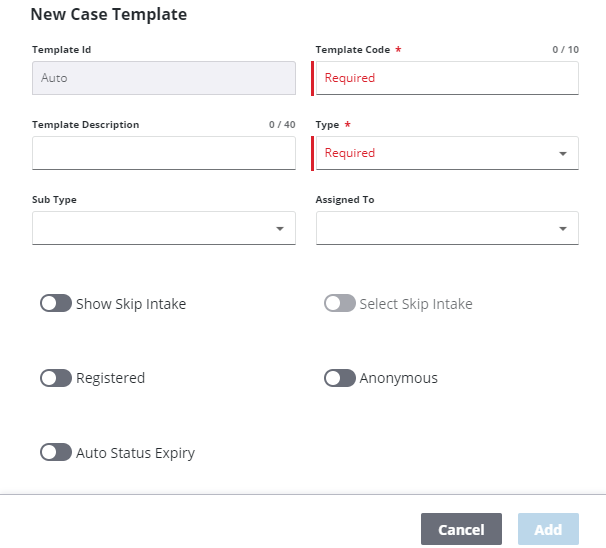Click the Registered label text
The image size is (606, 548).
[x=111, y=378]
